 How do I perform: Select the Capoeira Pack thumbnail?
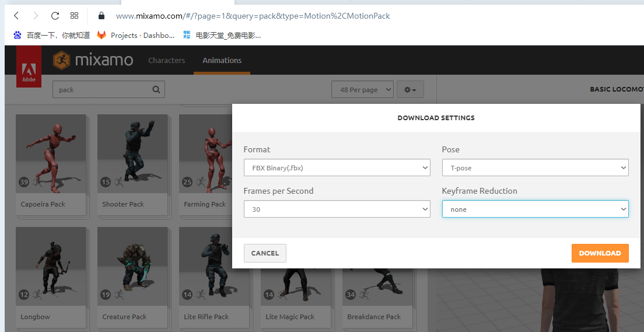point(51,154)
